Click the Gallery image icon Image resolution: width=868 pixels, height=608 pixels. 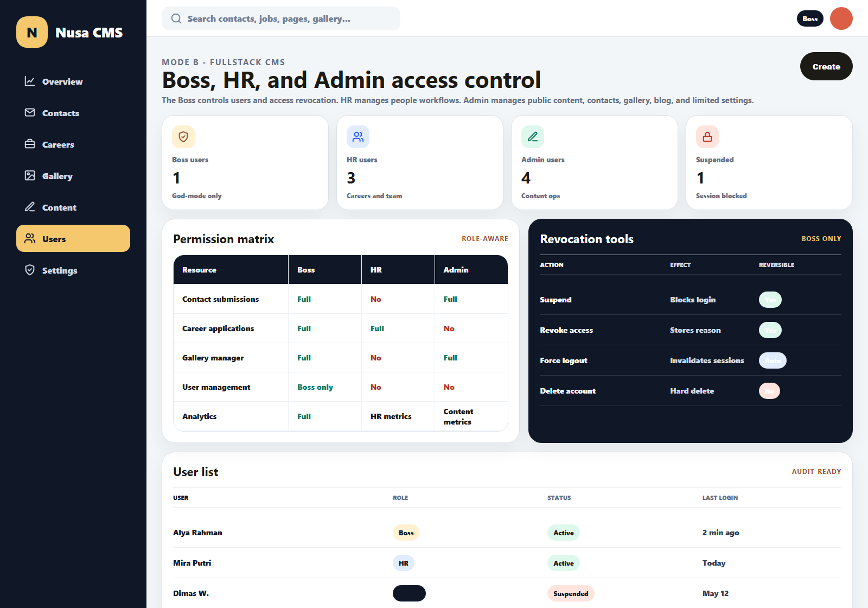point(30,175)
